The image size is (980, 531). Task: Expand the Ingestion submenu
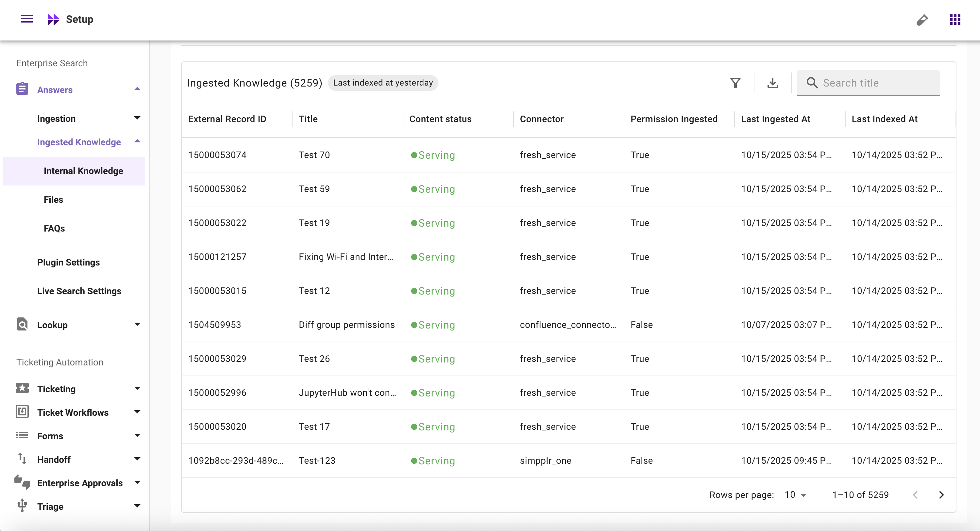[137, 118]
